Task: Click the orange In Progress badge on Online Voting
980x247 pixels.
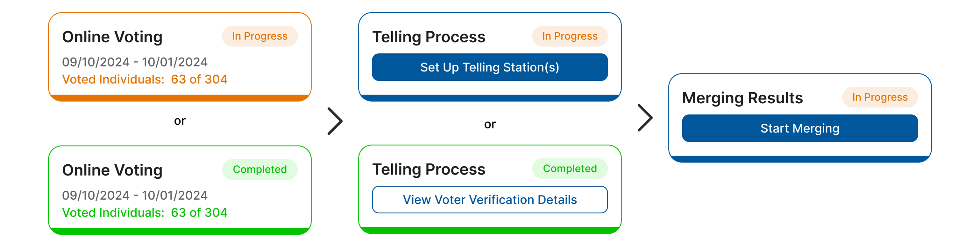Action: coord(259,36)
